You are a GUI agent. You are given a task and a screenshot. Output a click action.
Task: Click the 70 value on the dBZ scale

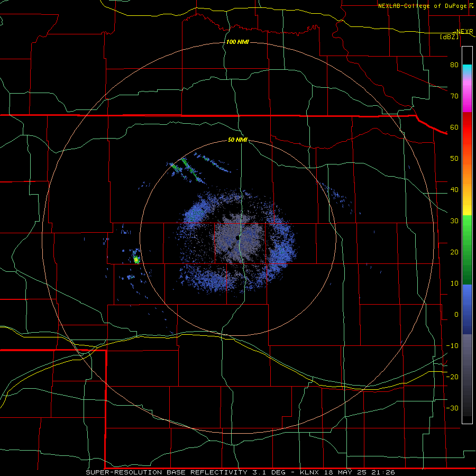pos(454,96)
